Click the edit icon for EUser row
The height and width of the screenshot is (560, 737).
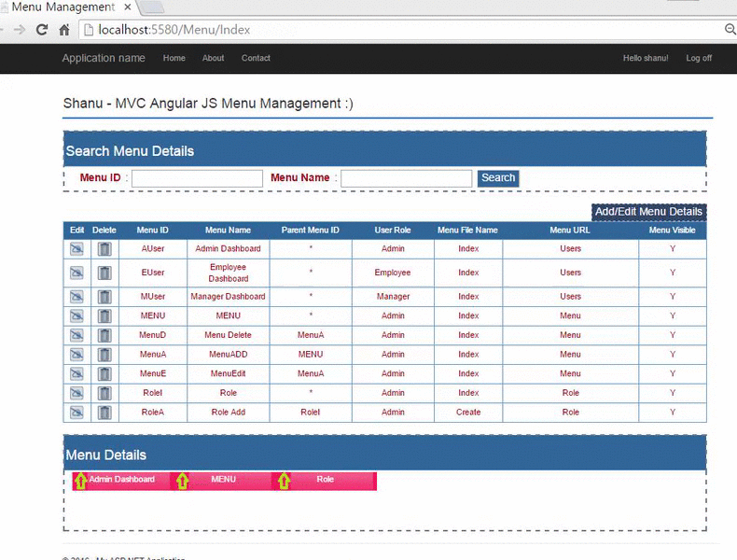pos(76,273)
